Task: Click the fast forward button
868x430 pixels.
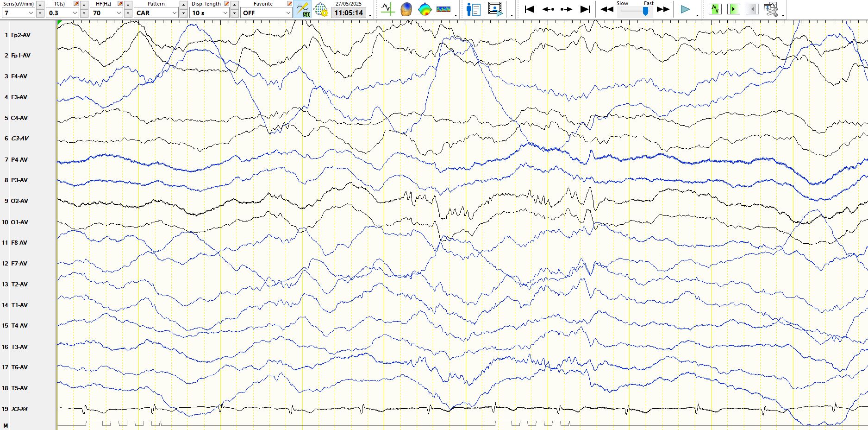Action: coord(663,9)
